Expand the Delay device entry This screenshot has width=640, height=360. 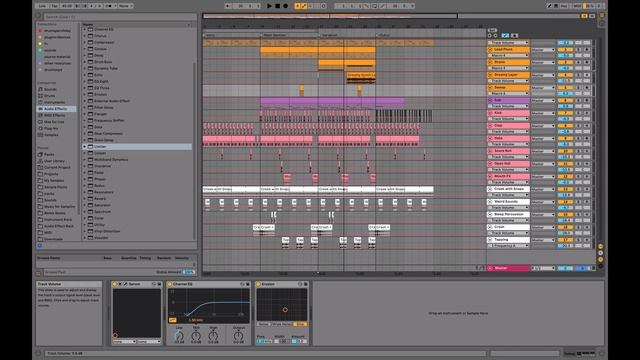85,56
